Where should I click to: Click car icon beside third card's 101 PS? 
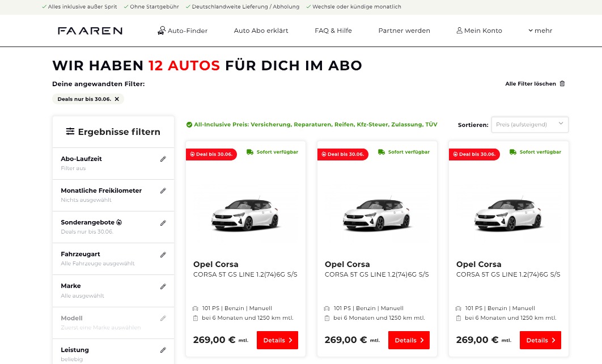click(459, 308)
